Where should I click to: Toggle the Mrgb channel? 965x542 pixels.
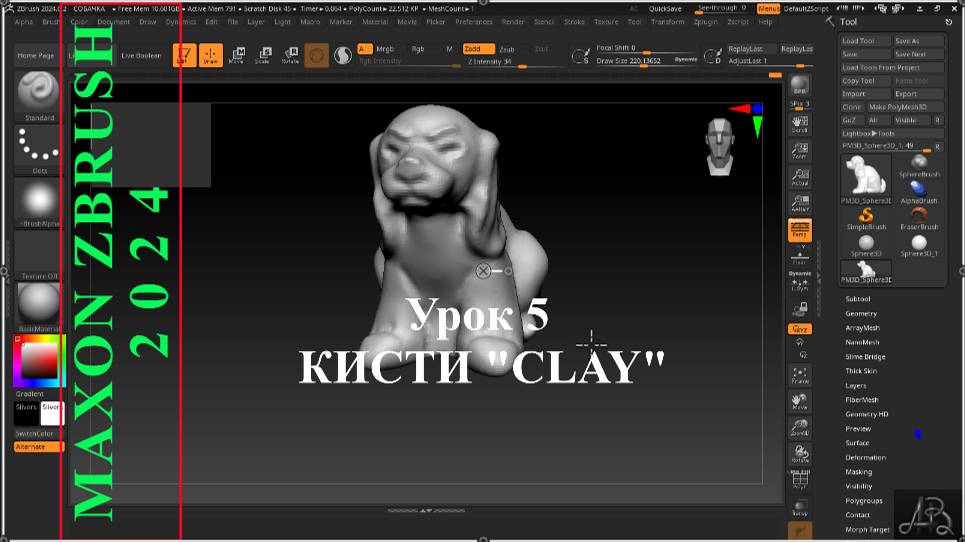coord(385,49)
